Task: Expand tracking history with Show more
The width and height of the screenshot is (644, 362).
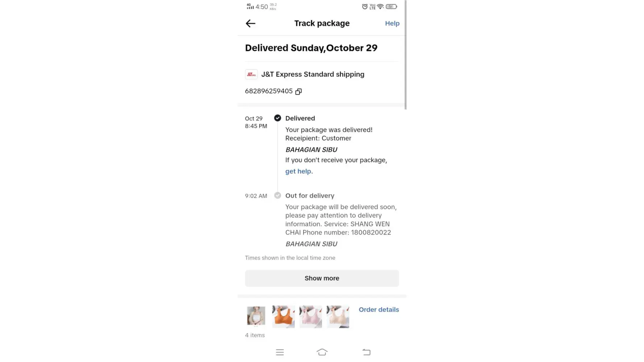Action: (322, 278)
